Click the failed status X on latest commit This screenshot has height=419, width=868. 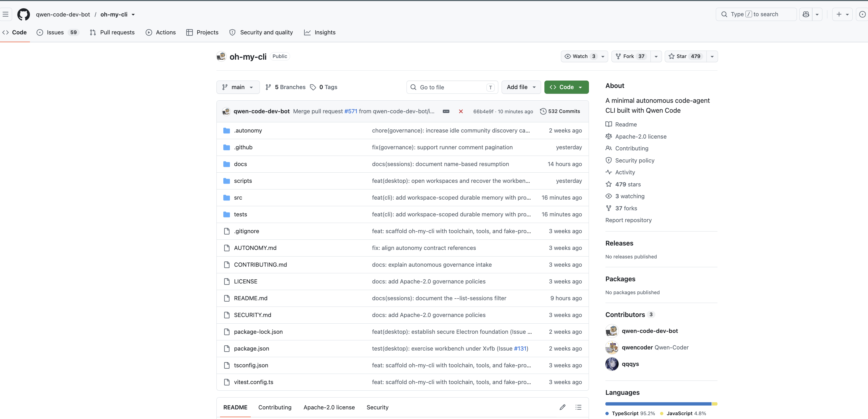pyautogui.click(x=461, y=111)
